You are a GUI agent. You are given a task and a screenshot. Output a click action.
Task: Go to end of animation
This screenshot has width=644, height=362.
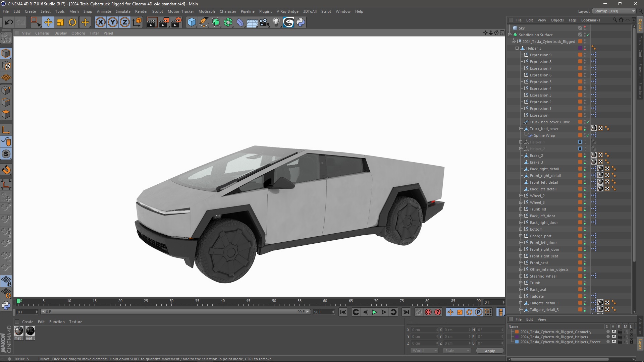(x=406, y=312)
